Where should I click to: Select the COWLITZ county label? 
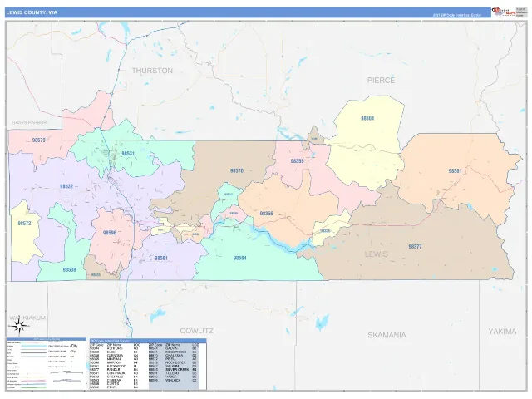click(x=197, y=331)
